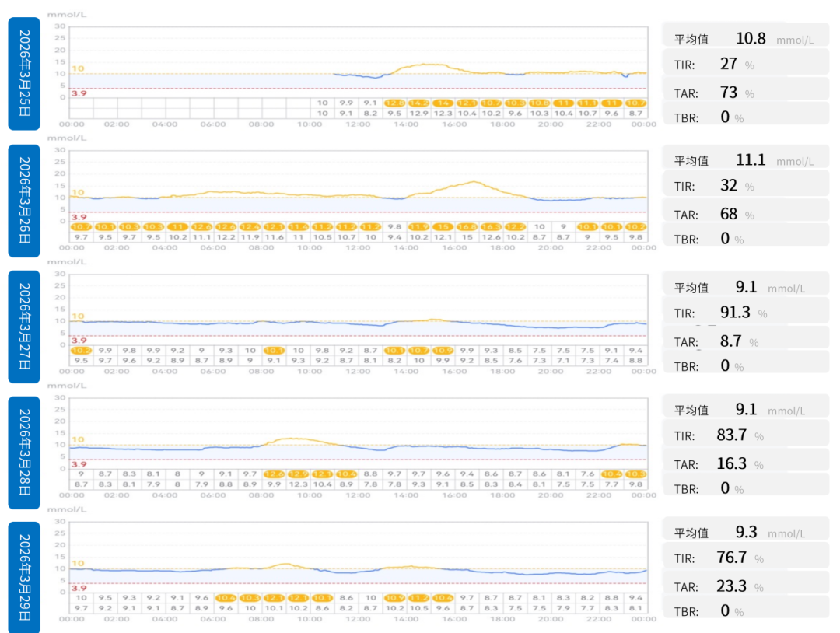This screenshot has width=840, height=633.
Task: Select the 2026年3月29日 date label
Action: coord(24,577)
